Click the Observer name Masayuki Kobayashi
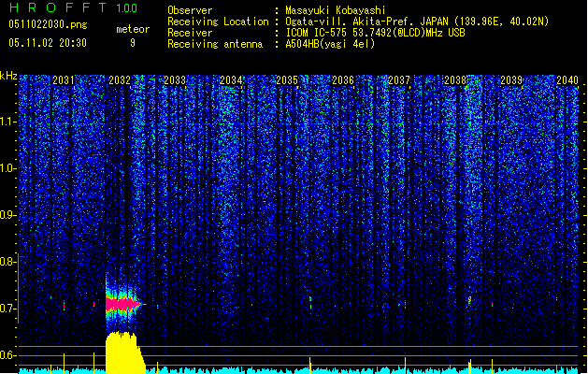588x374 pixels. (x=336, y=10)
